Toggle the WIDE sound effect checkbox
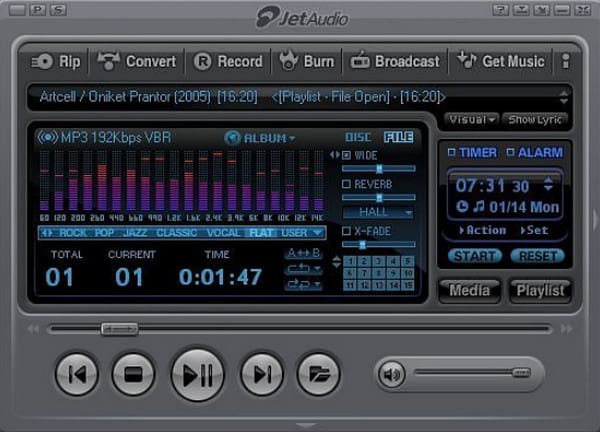The width and height of the screenshot is (600, 432). (x=346, y=155)
